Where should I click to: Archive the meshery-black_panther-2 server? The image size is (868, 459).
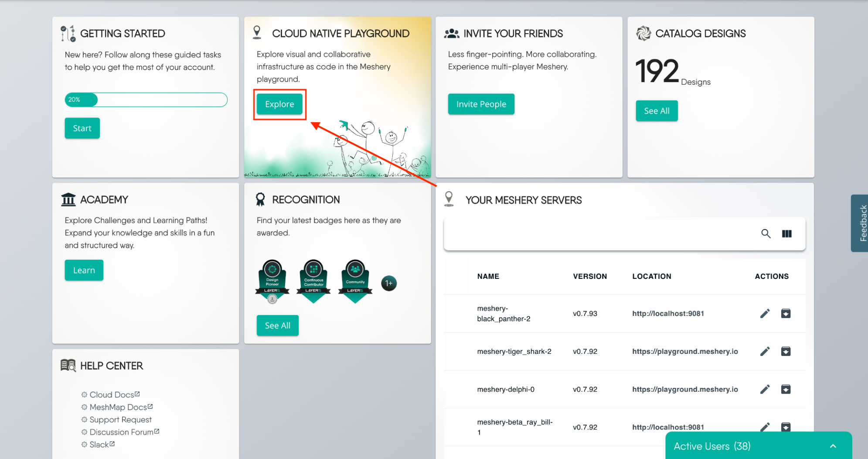coord(786,313)
